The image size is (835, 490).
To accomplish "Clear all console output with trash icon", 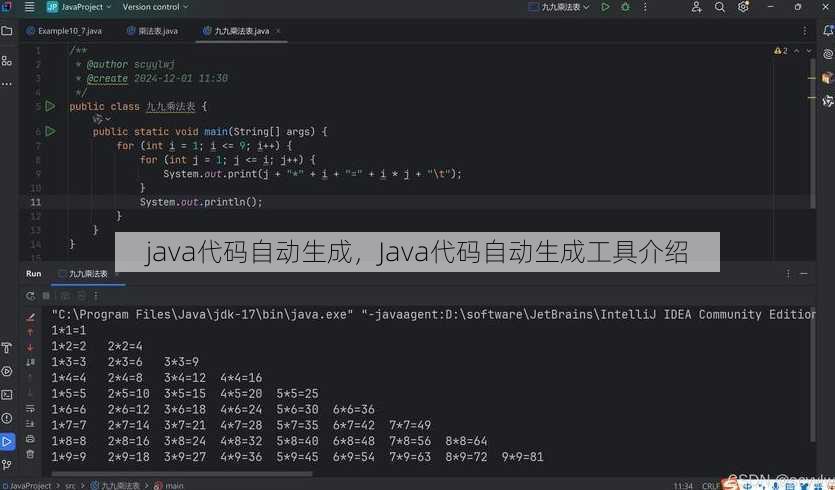I will (x=30, y=454).
